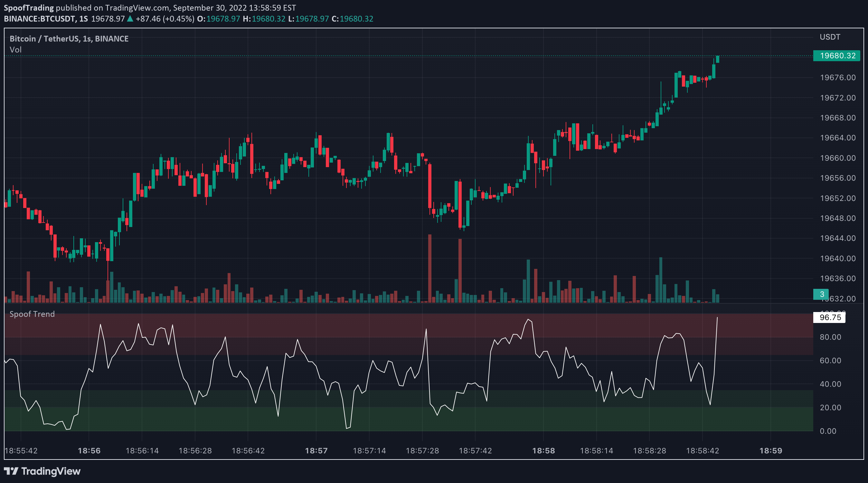This screenshot has width=868, height=483.
Task: Toggle visibility of the Spoof Trend indicator
Action: tap(32, 314)
